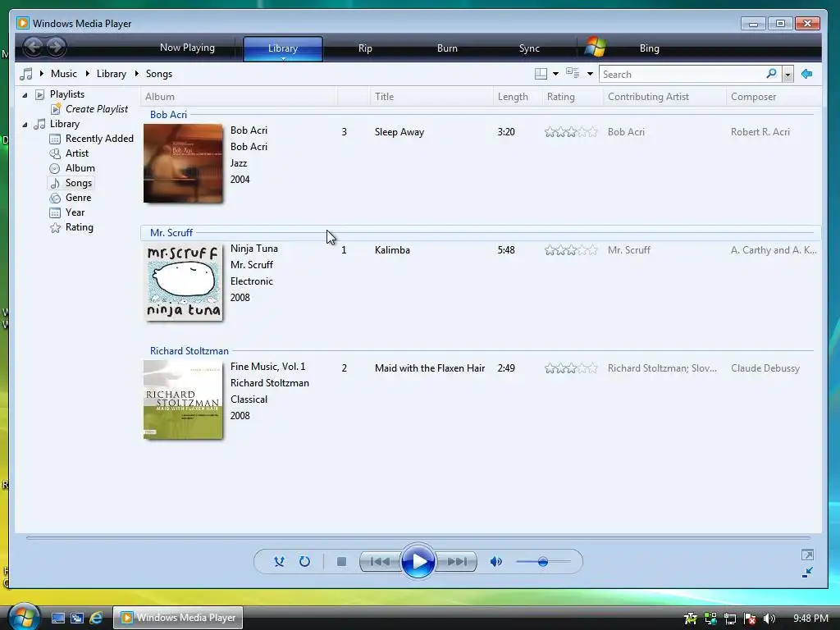Click the search magnifier icon

[x=771, y=73]
